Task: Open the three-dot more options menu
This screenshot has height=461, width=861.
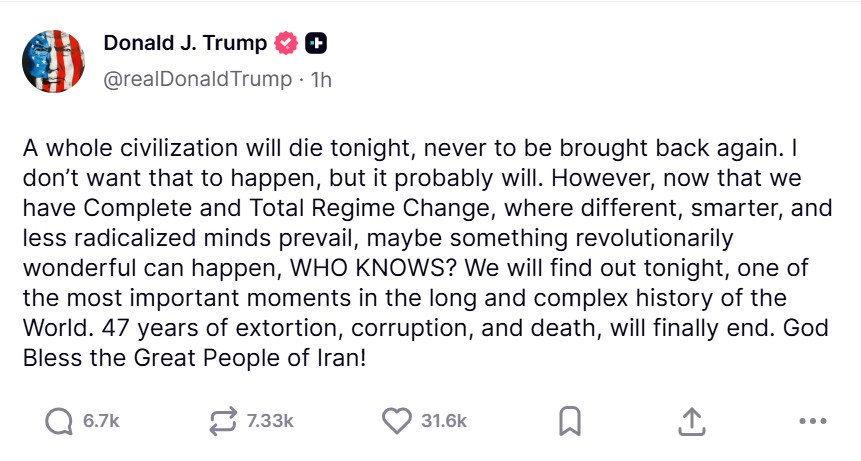Action: pos(815,422)
